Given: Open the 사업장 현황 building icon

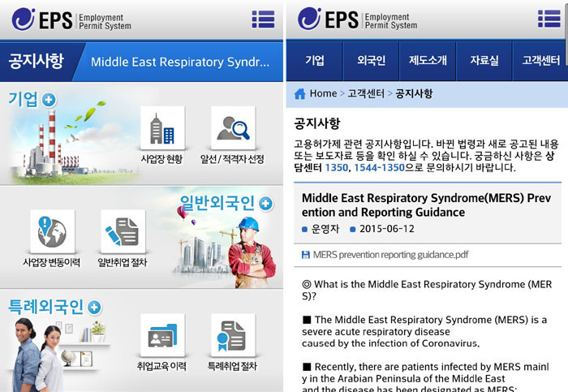Looking at the screenshot, I should (161, 128).
